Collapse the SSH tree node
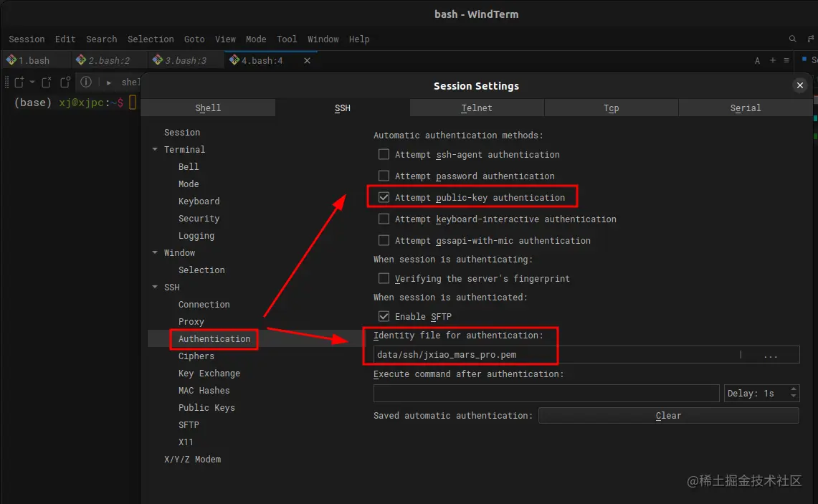Viewport: 818px width, 504px height. [155, 287]
